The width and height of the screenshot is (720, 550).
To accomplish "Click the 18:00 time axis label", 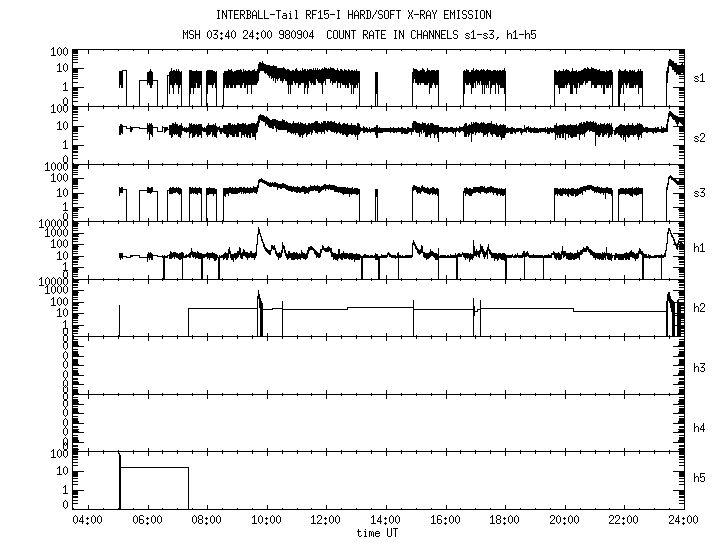I will click(505, 520).
